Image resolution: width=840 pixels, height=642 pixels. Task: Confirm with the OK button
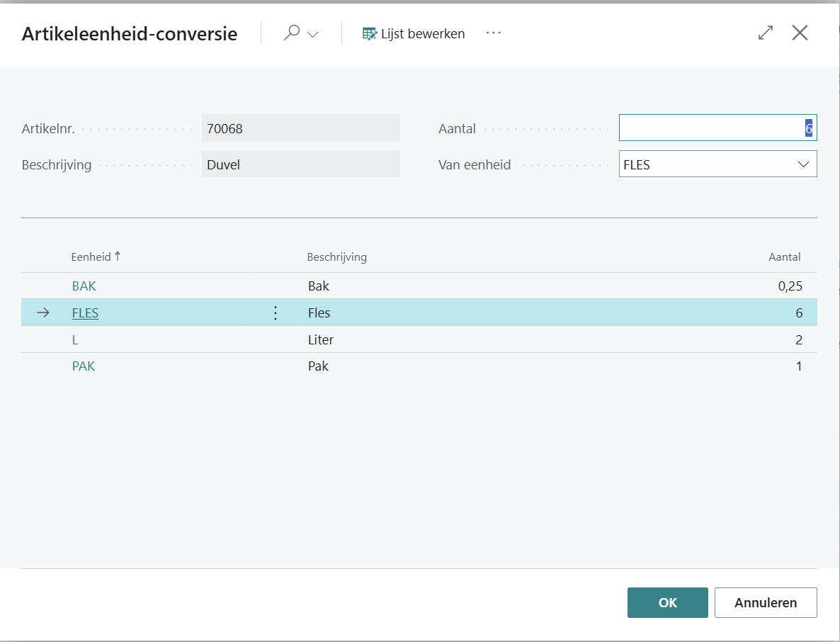667,603
